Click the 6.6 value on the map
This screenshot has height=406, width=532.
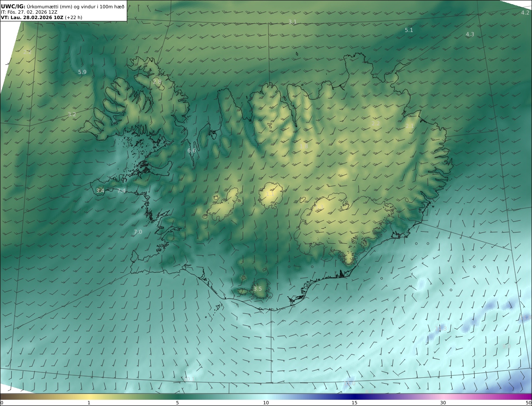pos(192,151)
